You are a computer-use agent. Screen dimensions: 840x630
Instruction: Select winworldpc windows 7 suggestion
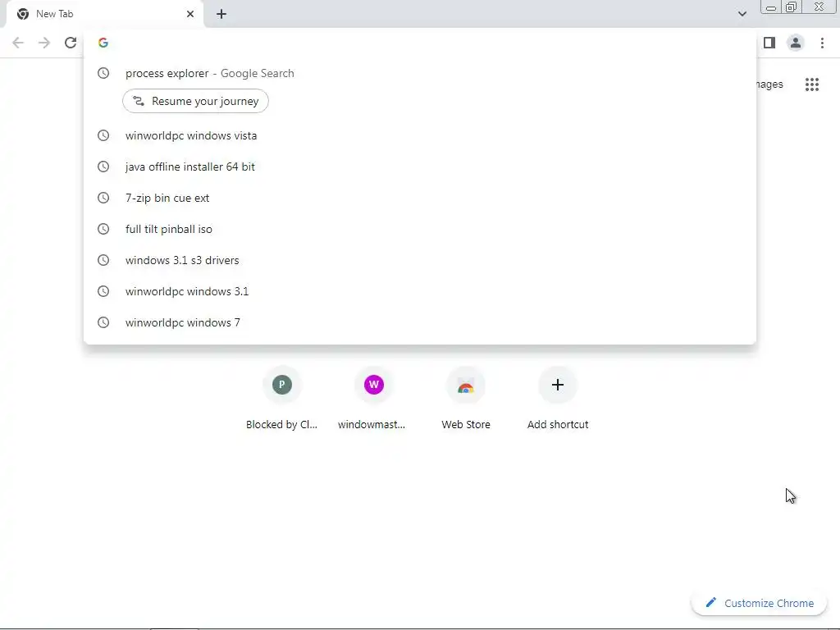click(420, 322)
